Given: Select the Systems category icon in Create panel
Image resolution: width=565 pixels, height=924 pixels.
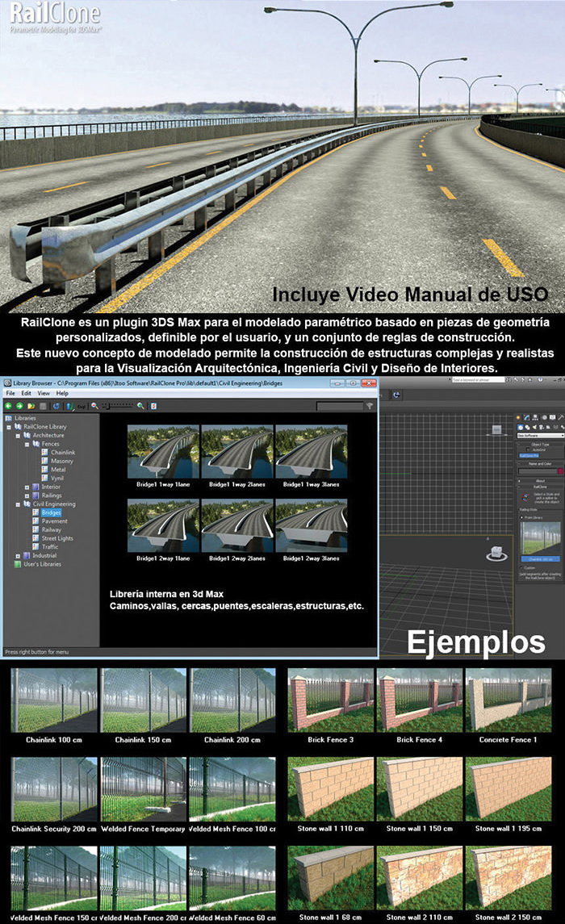Looking at the screenshot, I should click(562, 427).
